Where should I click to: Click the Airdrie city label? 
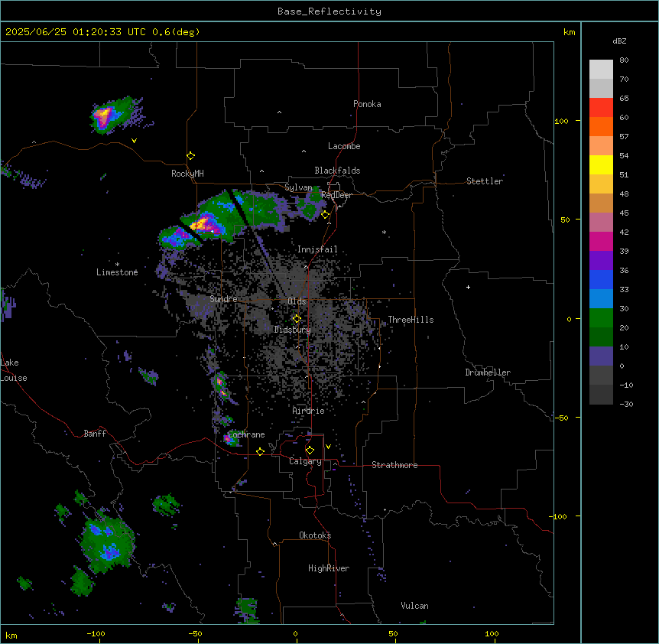308,411
